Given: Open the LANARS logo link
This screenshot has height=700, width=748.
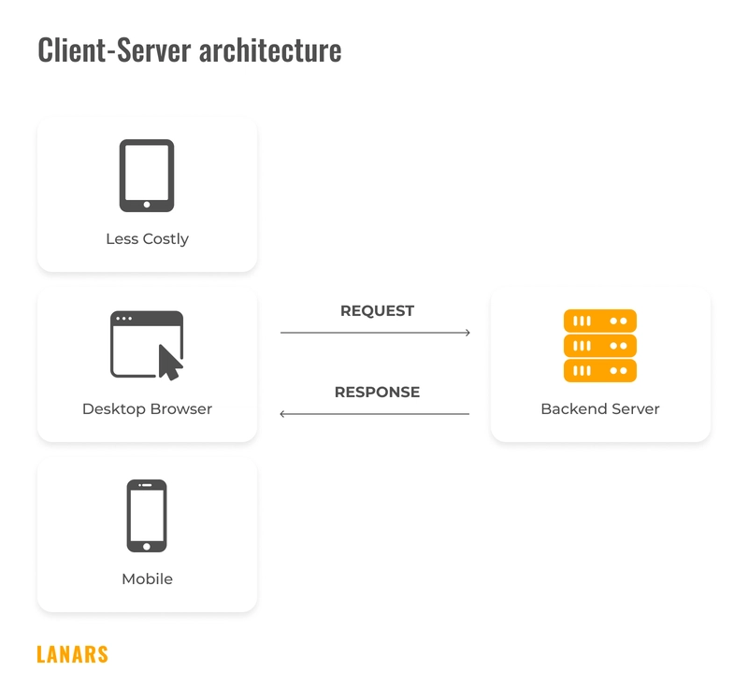Looking at the screenshot, I should pos(72,654).
